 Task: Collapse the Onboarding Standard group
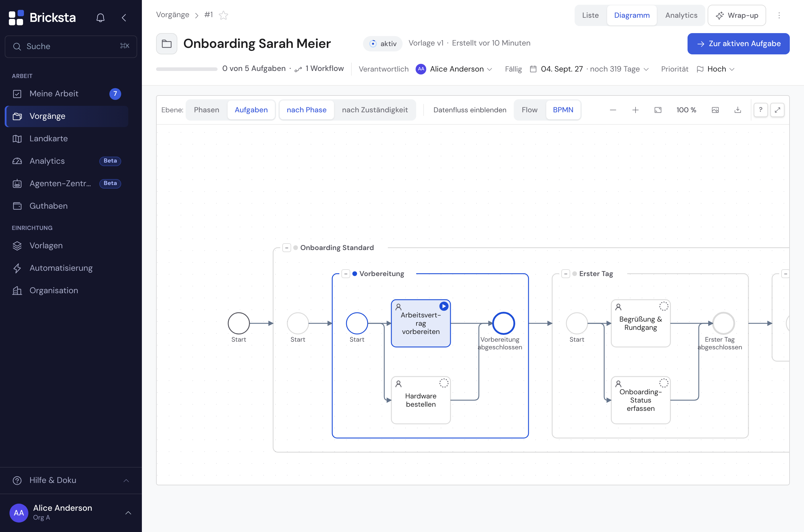click(x=287, y=248)
